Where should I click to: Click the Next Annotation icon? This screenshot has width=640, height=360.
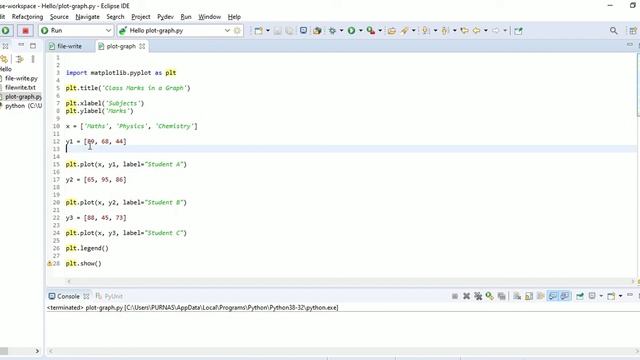(426, 31)
